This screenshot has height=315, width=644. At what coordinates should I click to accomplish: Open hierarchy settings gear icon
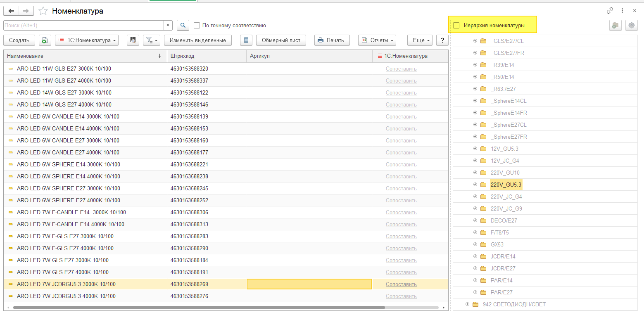point(631,25)
